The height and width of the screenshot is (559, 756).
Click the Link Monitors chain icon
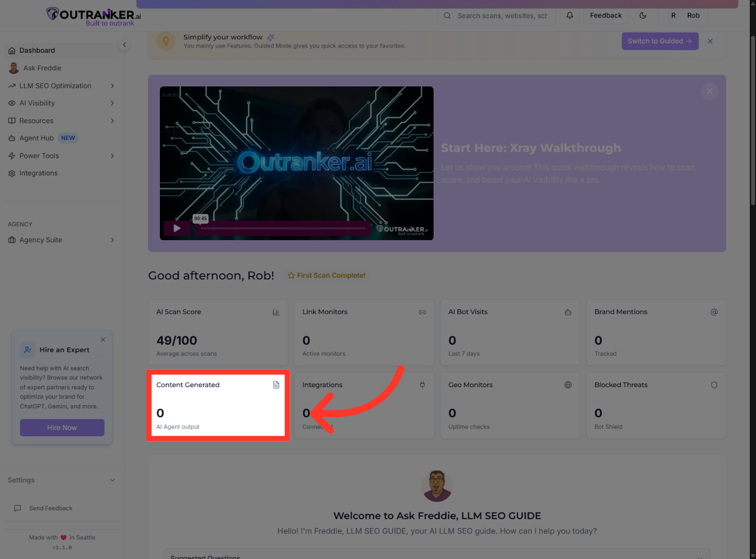pyautogui.click(x=422, y=312)
